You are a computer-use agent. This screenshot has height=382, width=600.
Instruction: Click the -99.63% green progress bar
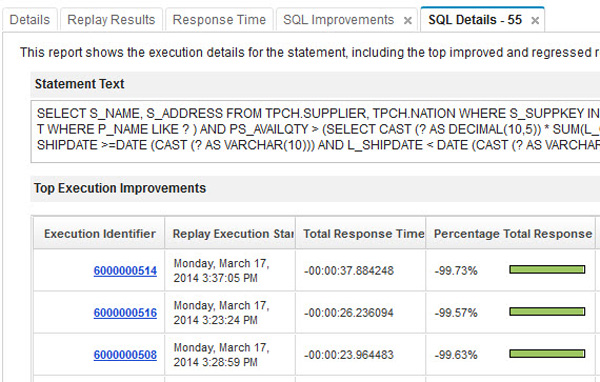coord(547,354)
